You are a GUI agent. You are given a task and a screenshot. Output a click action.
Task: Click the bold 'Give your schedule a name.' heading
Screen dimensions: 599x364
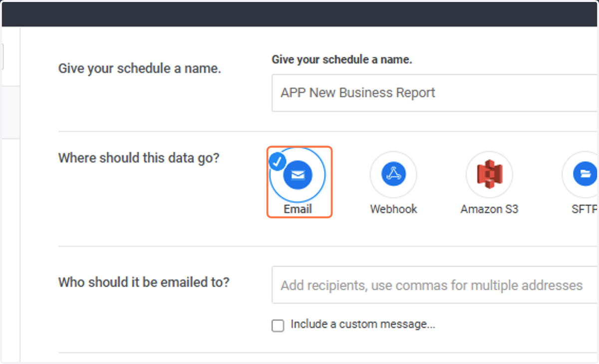[x=342, y=60]
